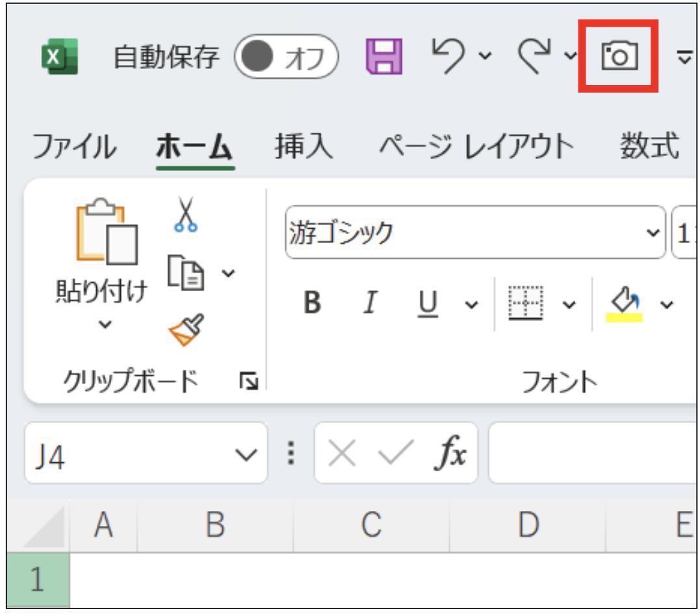The height and width of the screenshot is (613, 700).
Task: Open the fill color palette dropdown arrow
Action: [x=667, y=304]
